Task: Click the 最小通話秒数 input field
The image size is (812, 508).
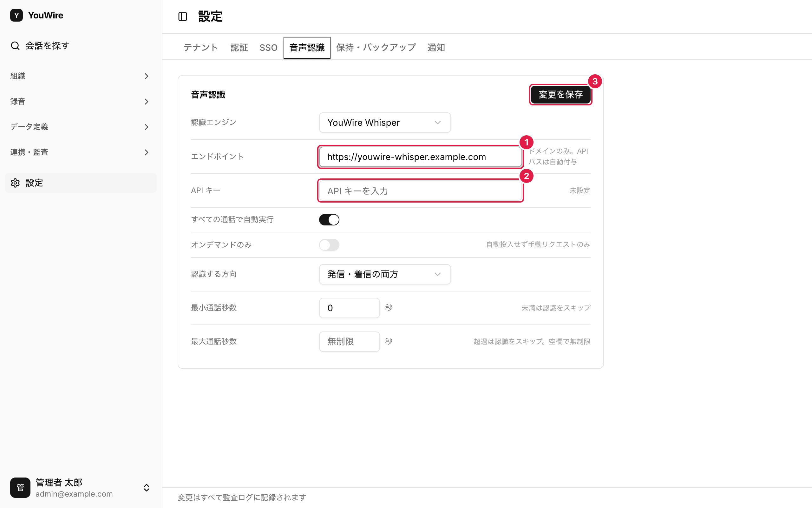Action: tap(349, 308)
